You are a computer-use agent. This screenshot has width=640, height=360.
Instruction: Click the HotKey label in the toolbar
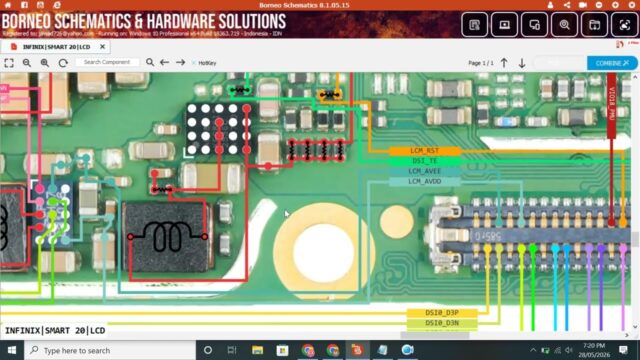[x=207, y=63]
